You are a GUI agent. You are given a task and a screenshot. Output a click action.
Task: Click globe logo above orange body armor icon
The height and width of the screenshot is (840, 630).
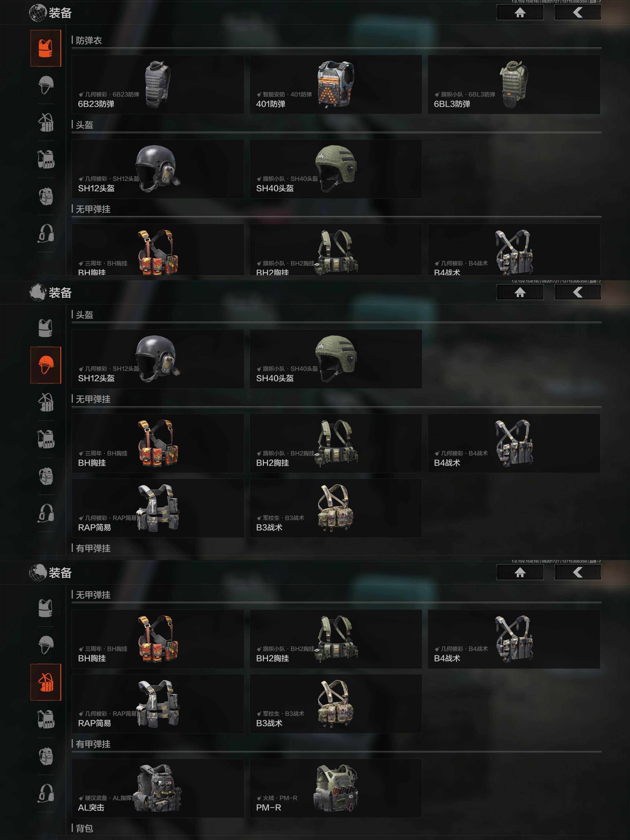(38, 13)
